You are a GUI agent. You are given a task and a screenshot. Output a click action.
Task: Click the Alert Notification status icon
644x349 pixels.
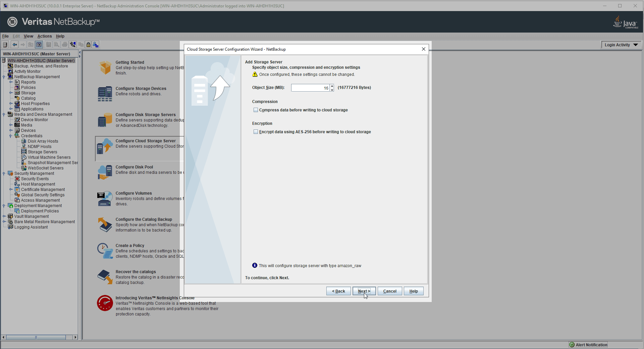coord(572,345)
